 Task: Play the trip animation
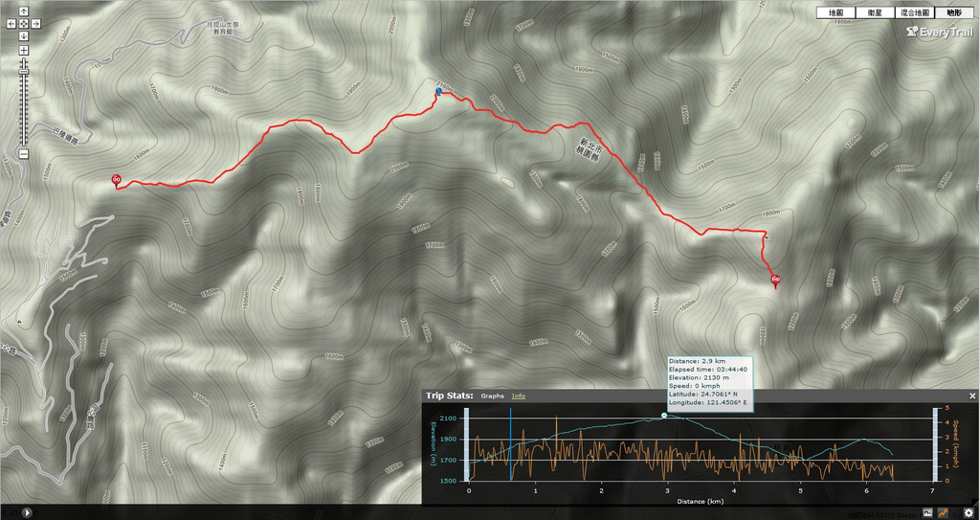(x=27, y=512)
